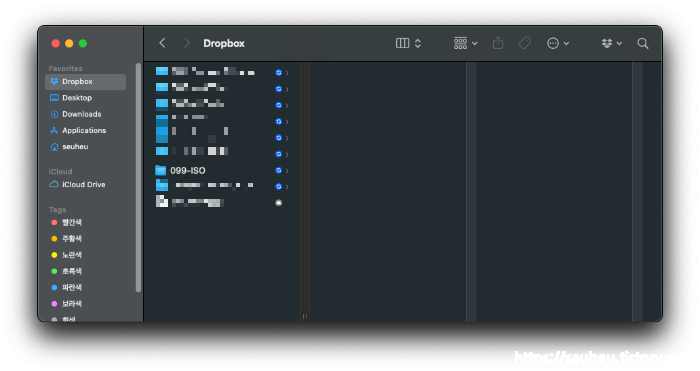Click the Dropbox sidebar icon

pos(54,82)
